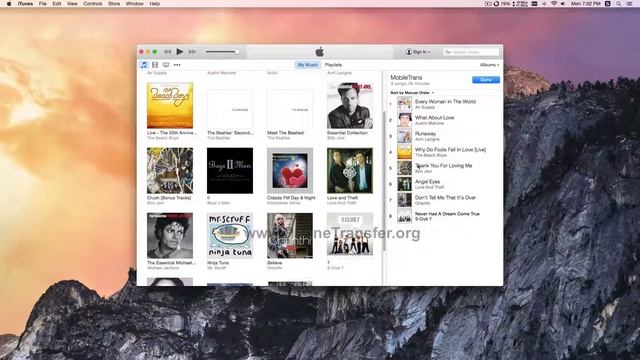Image resolution: width=640 pixels, height=360 pixels.
Task: Click the MobileTrans playlist title
Action: pos(406,77)
